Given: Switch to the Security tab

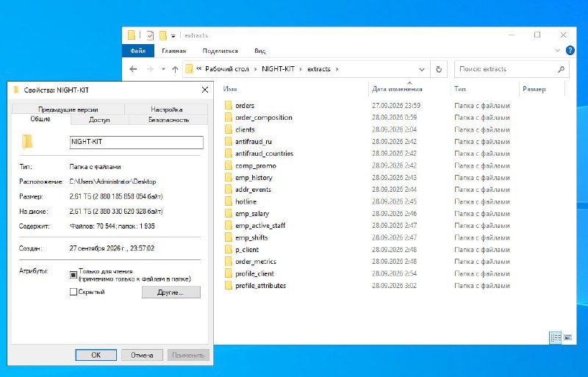Looking at the screenshot, I should pos(168,120).
